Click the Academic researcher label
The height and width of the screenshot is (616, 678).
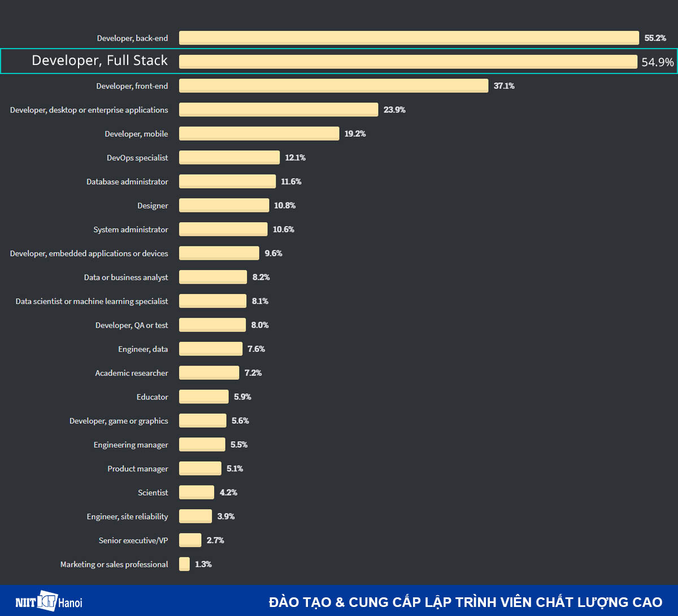tap(131, 373)
